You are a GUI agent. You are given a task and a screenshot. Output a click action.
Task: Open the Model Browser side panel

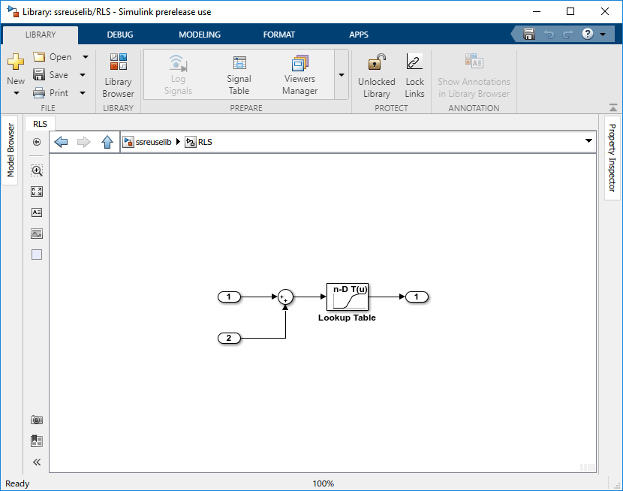tap(10, 150)
